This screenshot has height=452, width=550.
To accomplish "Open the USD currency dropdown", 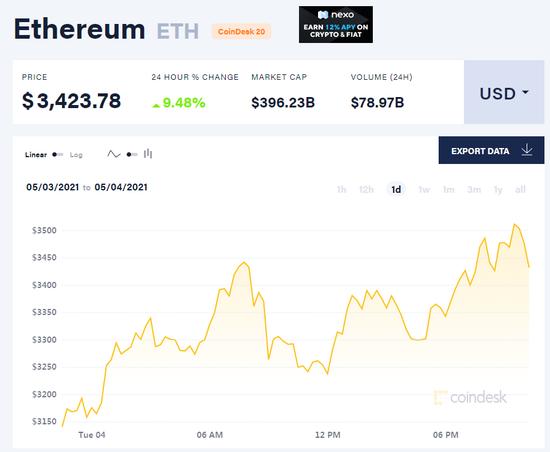I will click(504, 92).
